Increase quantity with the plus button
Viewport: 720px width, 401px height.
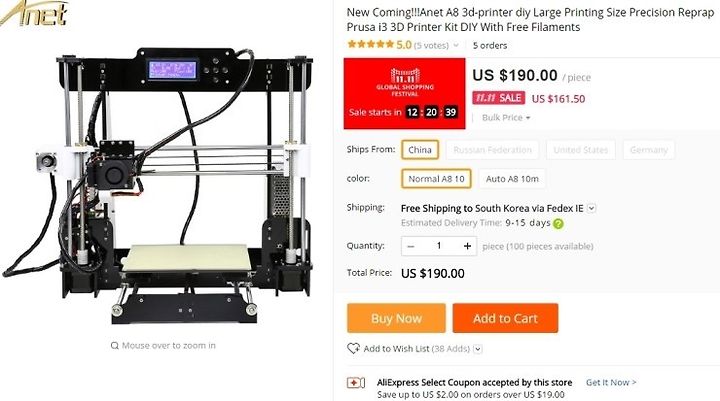467,246
